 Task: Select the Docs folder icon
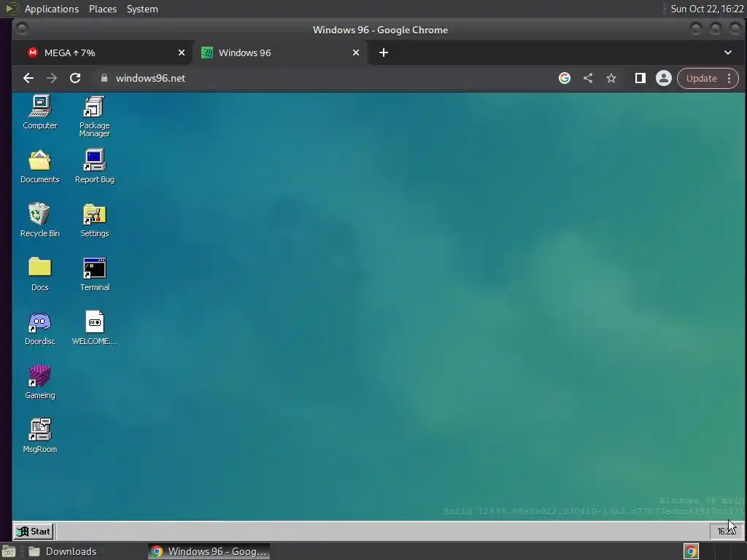(40, 274)
